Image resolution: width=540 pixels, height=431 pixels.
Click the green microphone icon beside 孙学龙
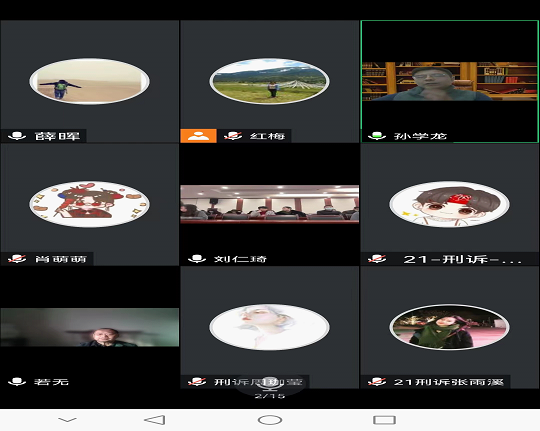pos(376,136)
